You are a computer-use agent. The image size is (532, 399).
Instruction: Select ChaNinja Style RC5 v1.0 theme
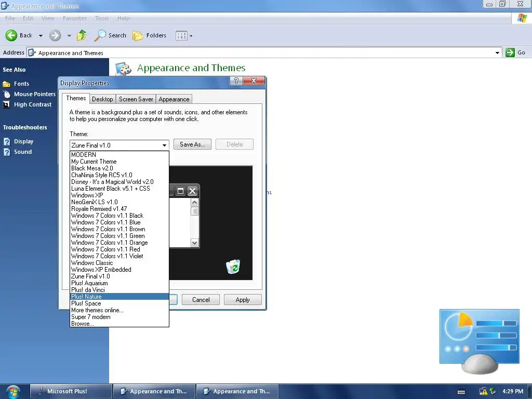click(x=119, y=175)
